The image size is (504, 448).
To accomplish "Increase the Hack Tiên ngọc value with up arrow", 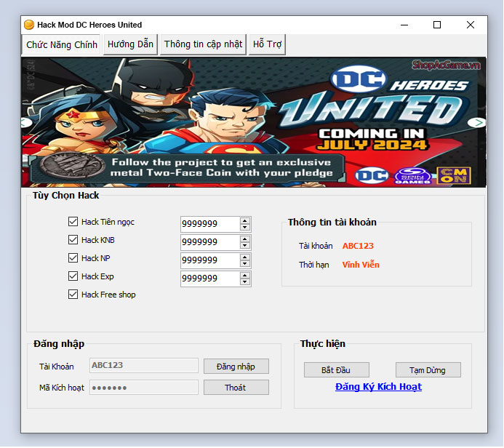I will pyautogui.click(x=245, y=220).
